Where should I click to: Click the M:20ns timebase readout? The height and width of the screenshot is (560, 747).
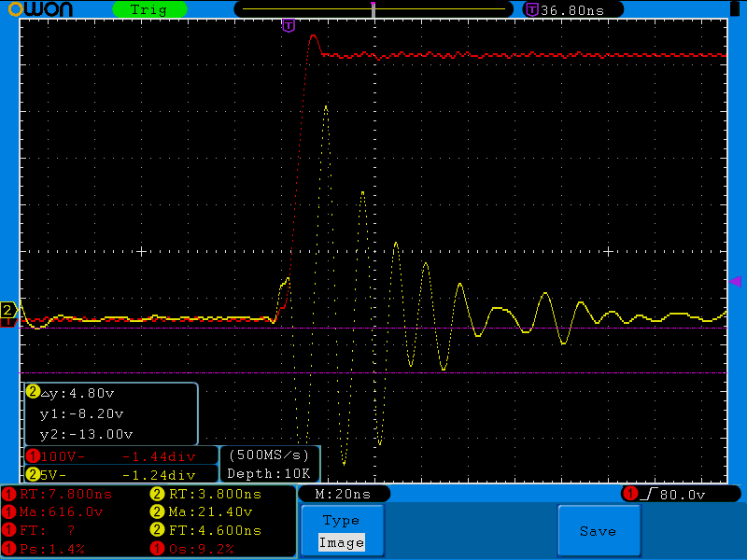tap(343, 494)
